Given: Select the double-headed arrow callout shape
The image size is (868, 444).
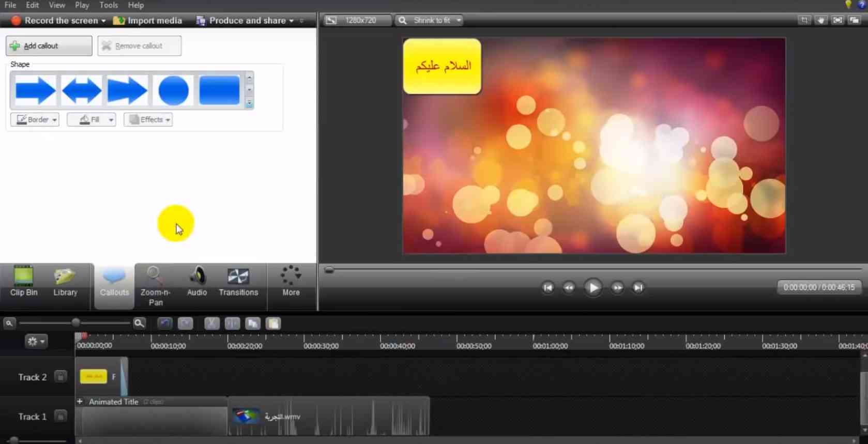Looking at the screenshot, I should coord(81,90).
